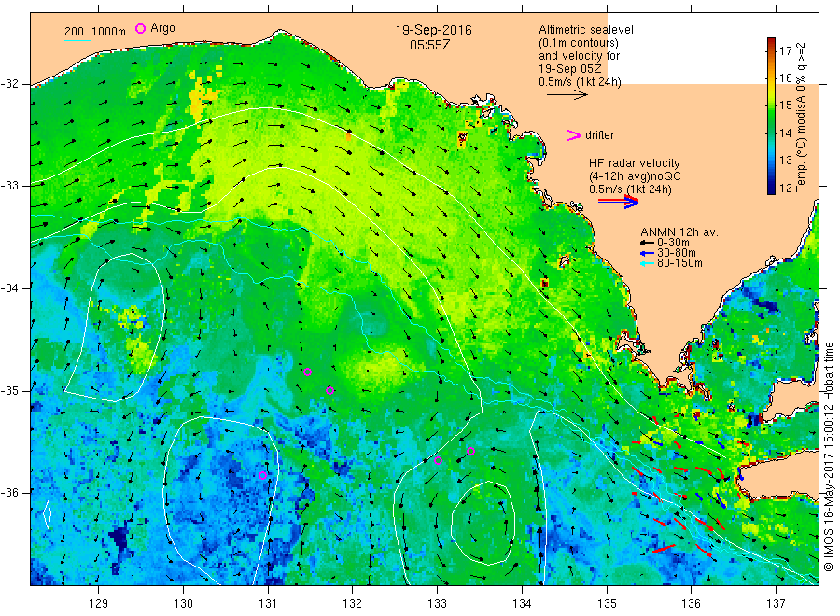
Task: Click the red and blue HF radar arrow
Action: point(618,202)
